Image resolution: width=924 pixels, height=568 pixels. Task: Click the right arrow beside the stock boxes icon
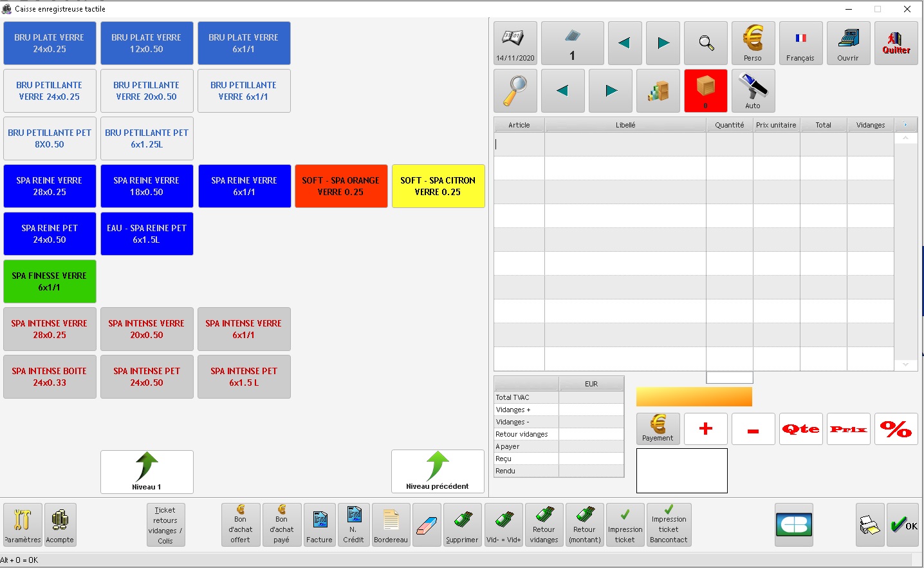[x=611, y=91]
